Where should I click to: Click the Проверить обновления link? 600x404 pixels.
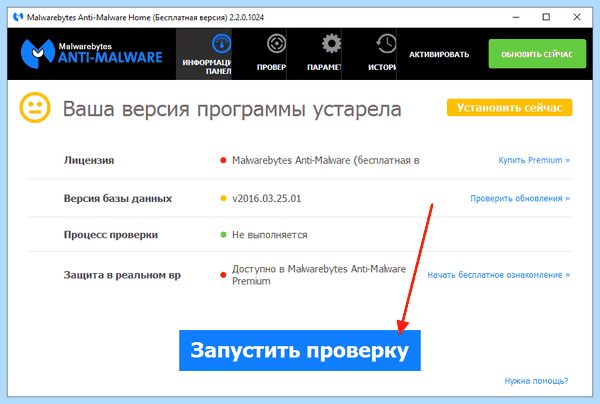pos(520,198)
